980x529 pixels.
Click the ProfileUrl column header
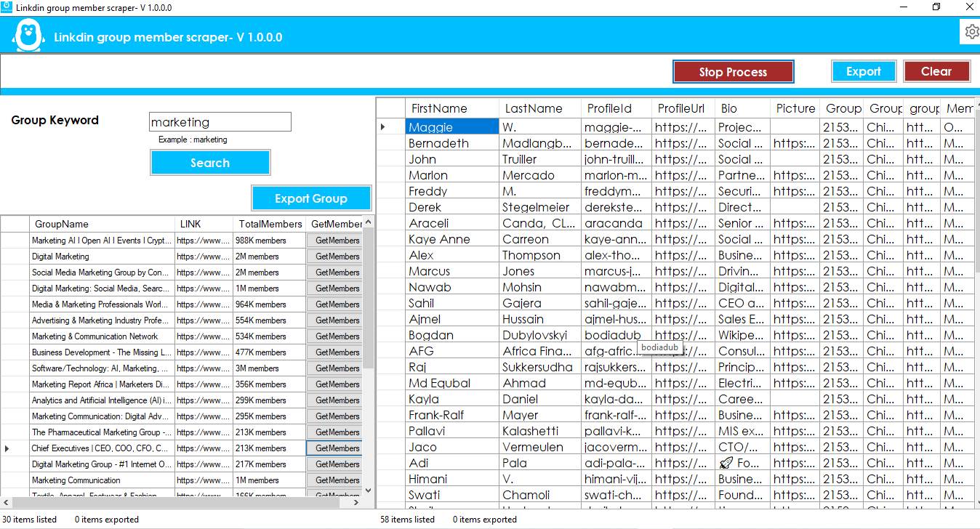(683, 108)
